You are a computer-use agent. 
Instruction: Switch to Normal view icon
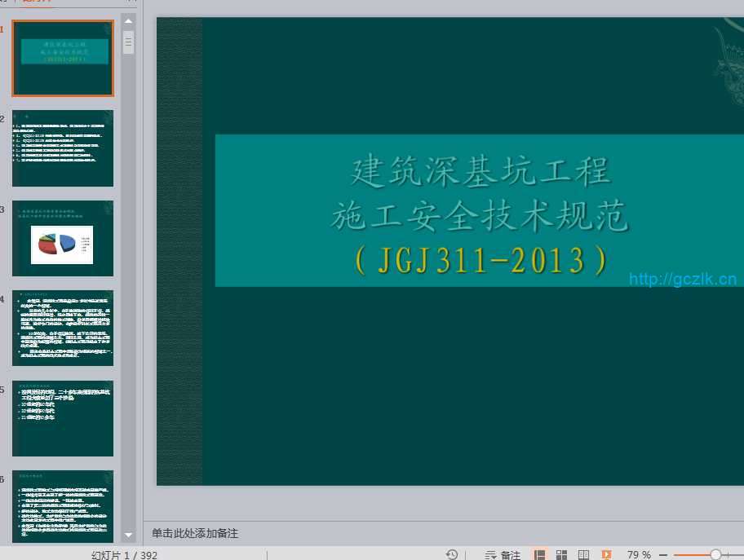(x=539, y=554)
